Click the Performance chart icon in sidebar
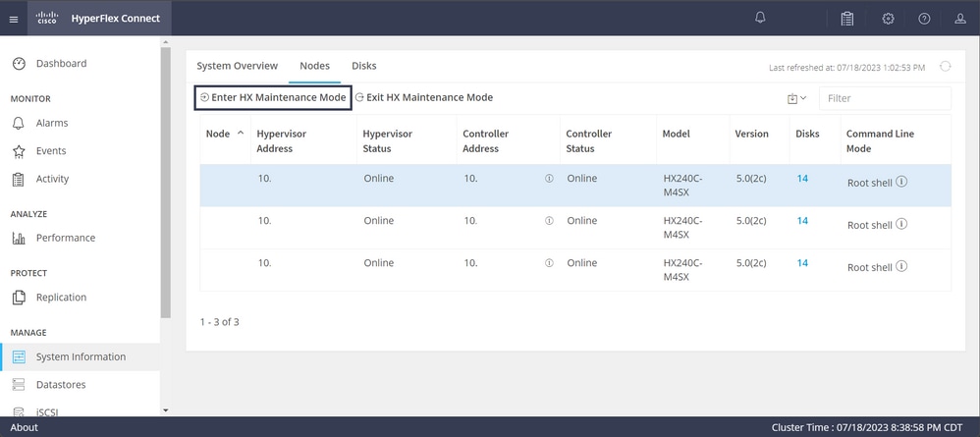980x437 pixels. [x=19, y=239]
